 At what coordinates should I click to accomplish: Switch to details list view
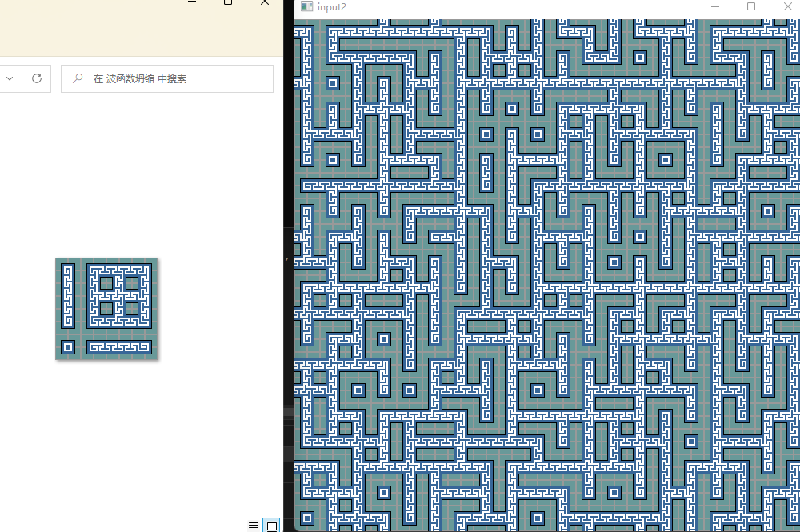click(x=254, y=526)
